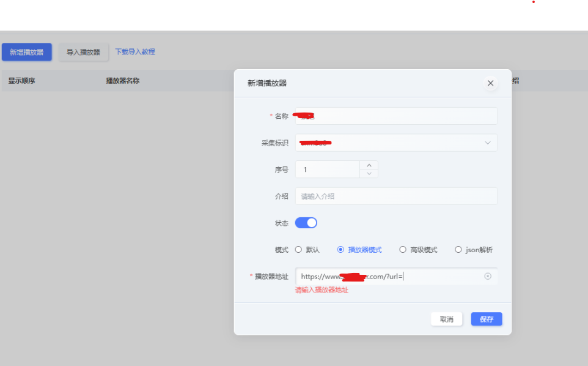Viewport: 588px width, 366px height.
Task: Increase 序号 with the up arrow
Action: [369, 165]
